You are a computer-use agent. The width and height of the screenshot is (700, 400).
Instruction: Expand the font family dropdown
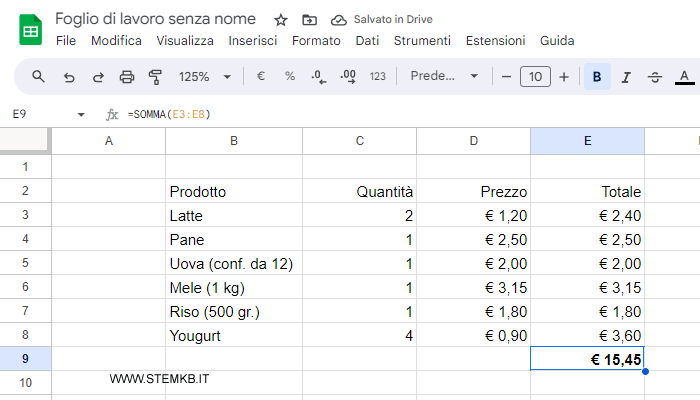[445, 77]
